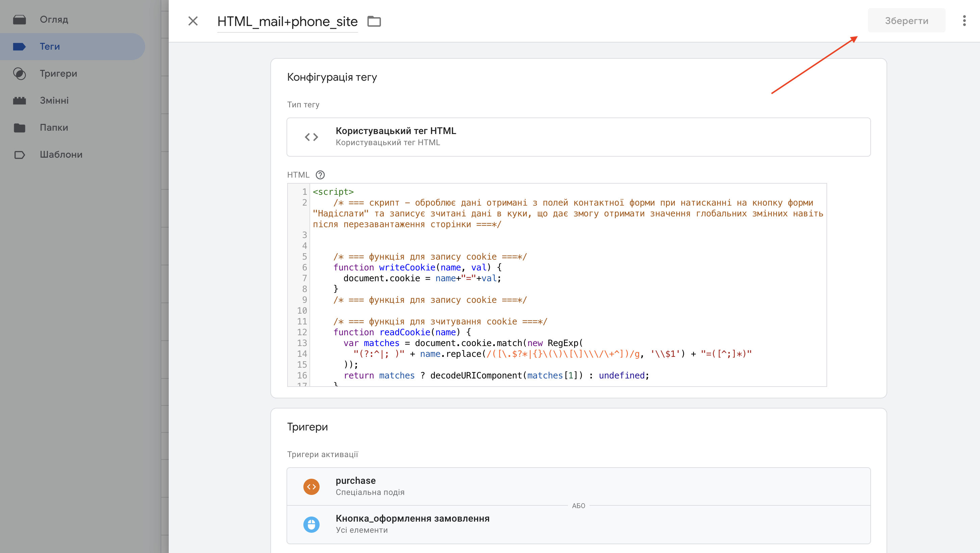Click the code brackets icon of the tag type
This screenshot has height=553, width=980.
point(311,137)
